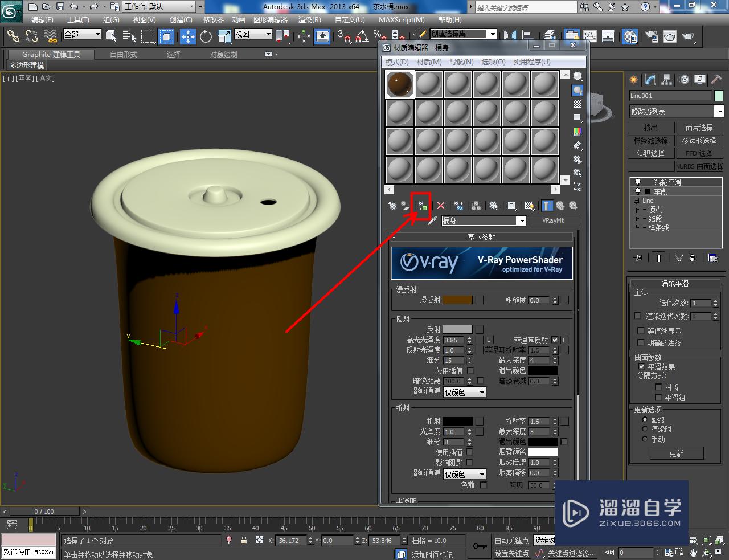Enable Render Iterations checkbox
729x560 pixels.
[x=638, y=316]
